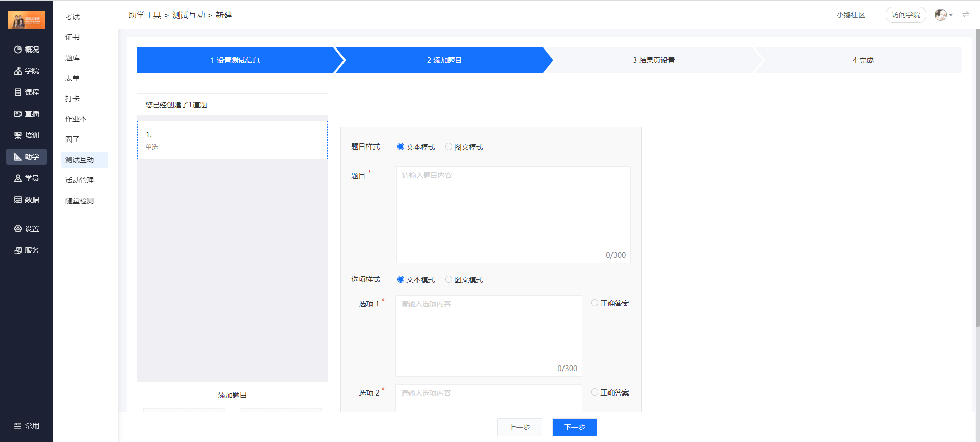Open the 课程 courses sidebar icon
Image resolution: width=980 pixels, height=442 pixels.
pos(18,92)
